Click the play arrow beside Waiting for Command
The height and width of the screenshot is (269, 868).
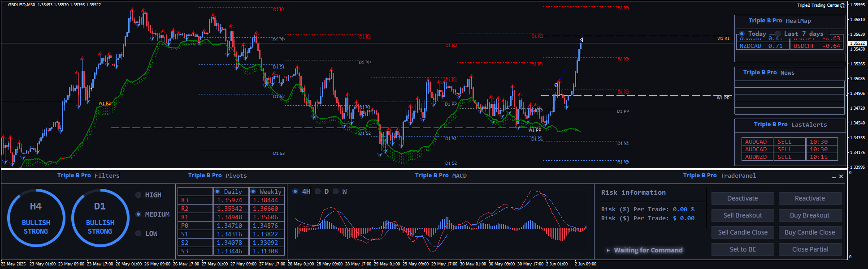[608, 250]
